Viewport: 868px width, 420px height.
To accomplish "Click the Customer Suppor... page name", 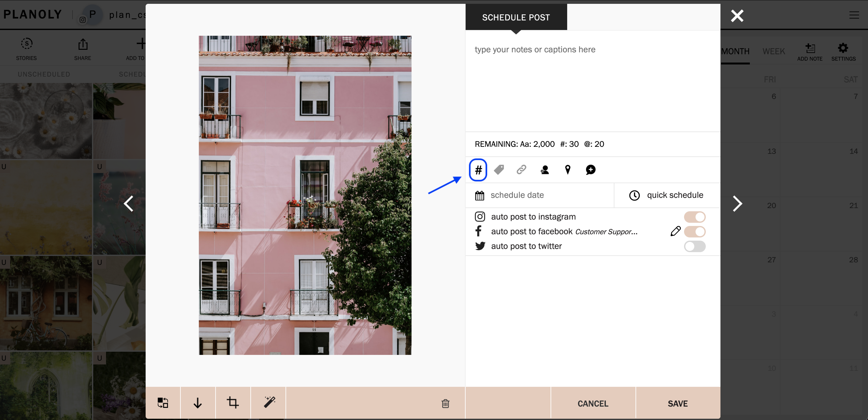I will 606,232.
